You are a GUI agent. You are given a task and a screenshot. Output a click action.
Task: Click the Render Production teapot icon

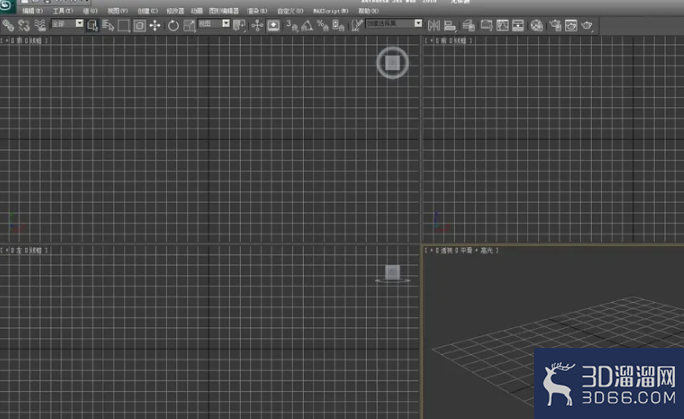tap(587, 25)
